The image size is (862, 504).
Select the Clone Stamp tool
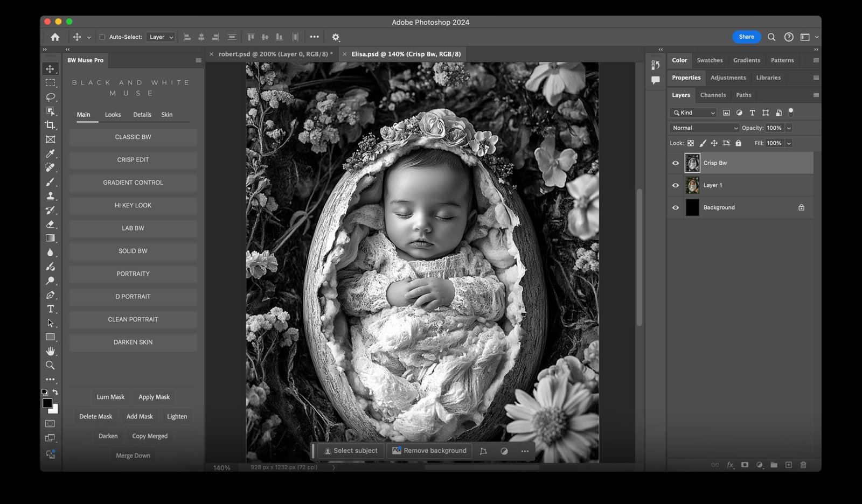pyautogui.click(x=50, y=196)
